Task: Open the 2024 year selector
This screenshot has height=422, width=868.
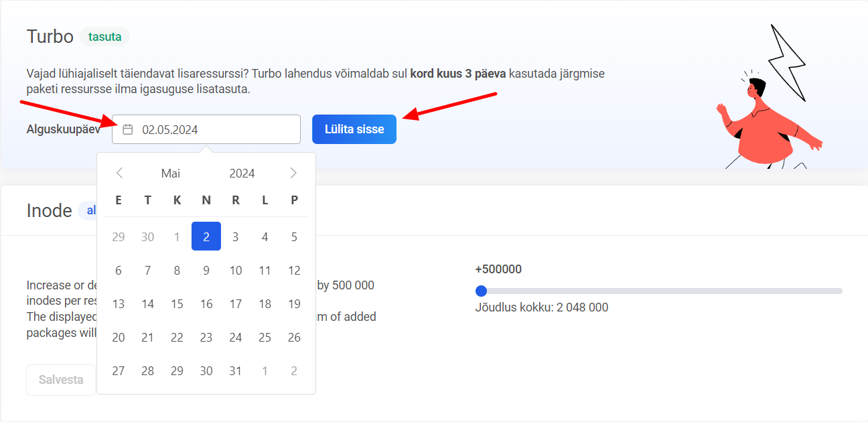Action: tap(242, 173)
